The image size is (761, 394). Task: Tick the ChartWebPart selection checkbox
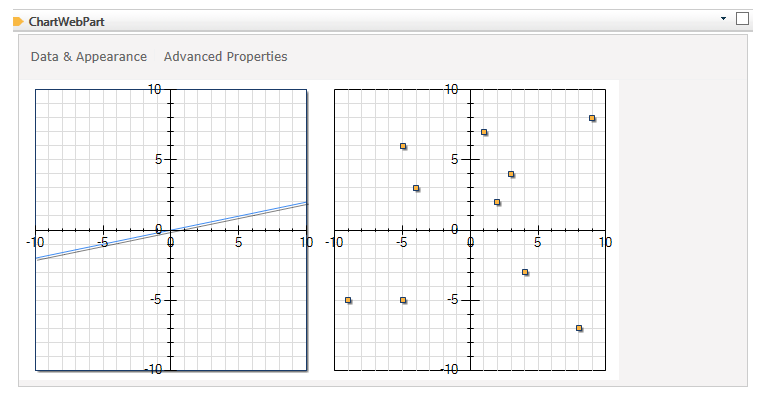point(743,18)
